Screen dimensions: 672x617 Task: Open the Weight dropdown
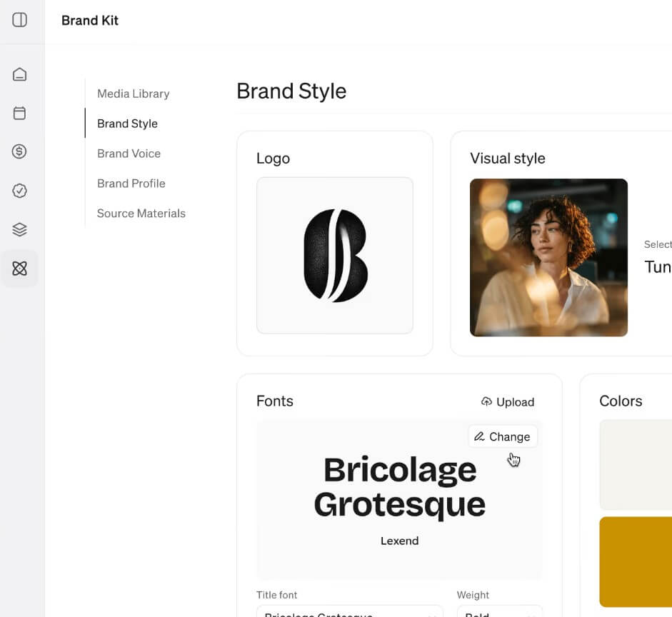(500, 611)
